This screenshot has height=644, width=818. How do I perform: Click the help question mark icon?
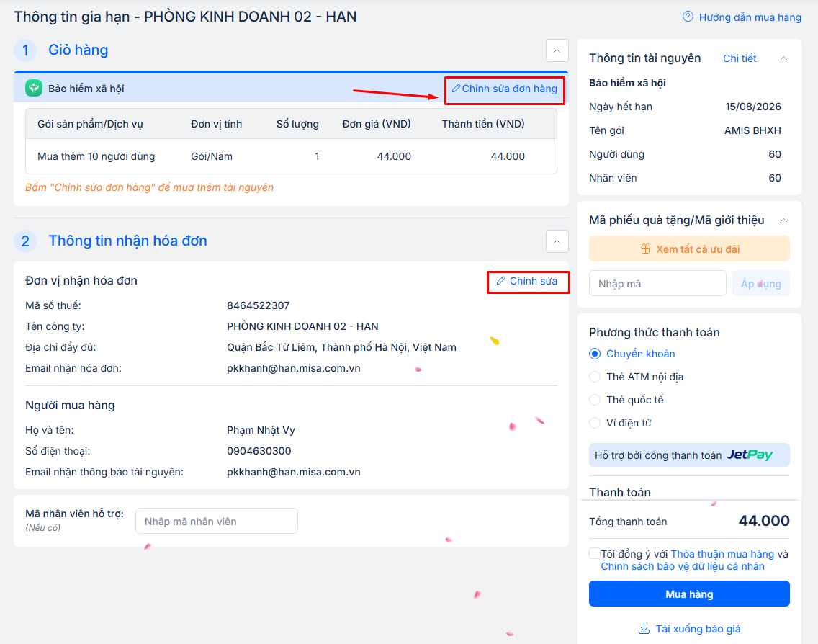688,17
